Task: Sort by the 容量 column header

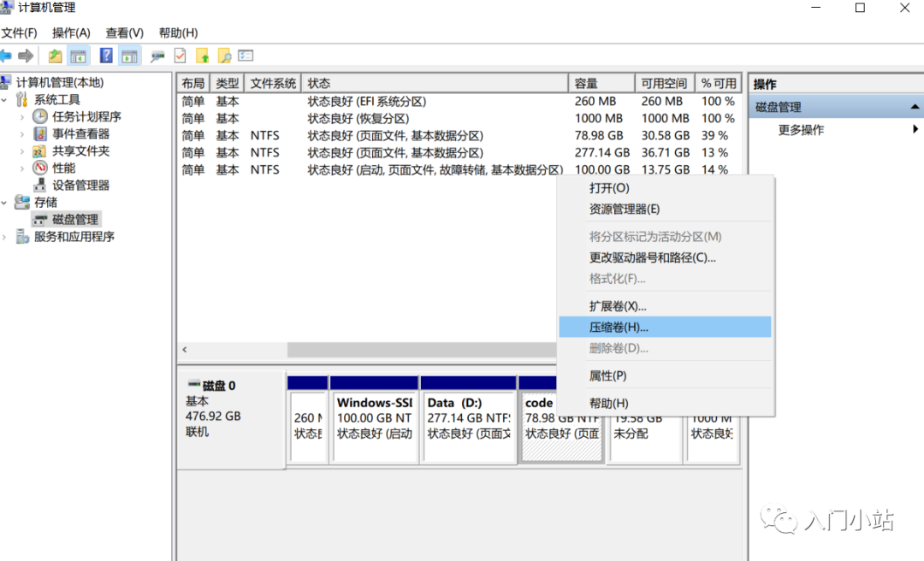Action: click(601, 83)
